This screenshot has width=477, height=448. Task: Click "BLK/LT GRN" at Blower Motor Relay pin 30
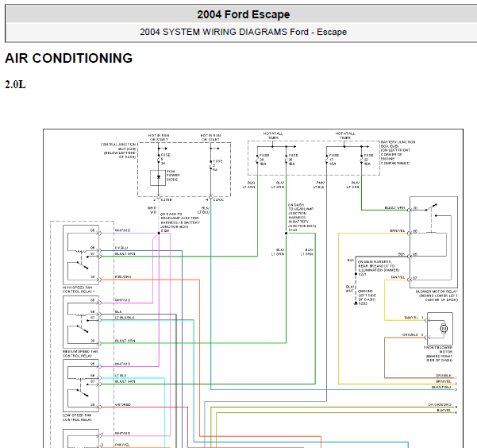click(395, 207)
